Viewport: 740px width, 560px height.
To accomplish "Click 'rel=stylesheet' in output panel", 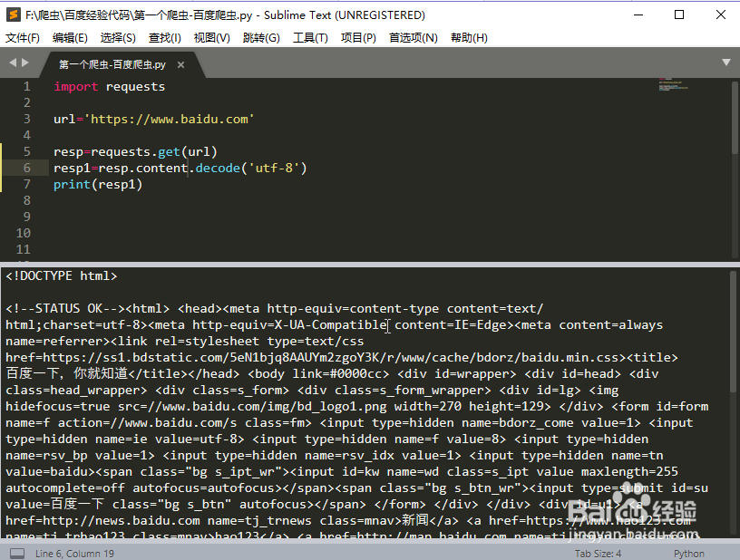I will tap(207, 342).
